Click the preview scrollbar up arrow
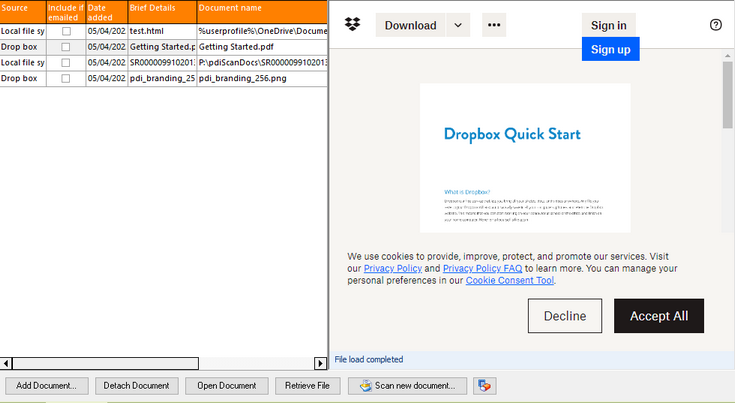Viewport: 735px width, 403px height. click(727, 55)
